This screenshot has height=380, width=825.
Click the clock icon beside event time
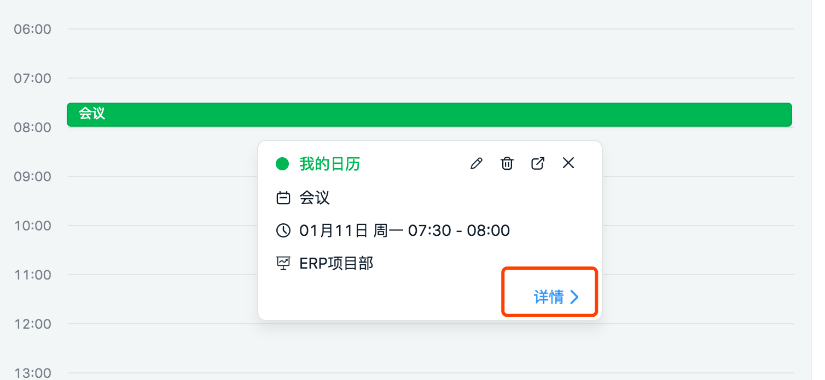point(283,231)
